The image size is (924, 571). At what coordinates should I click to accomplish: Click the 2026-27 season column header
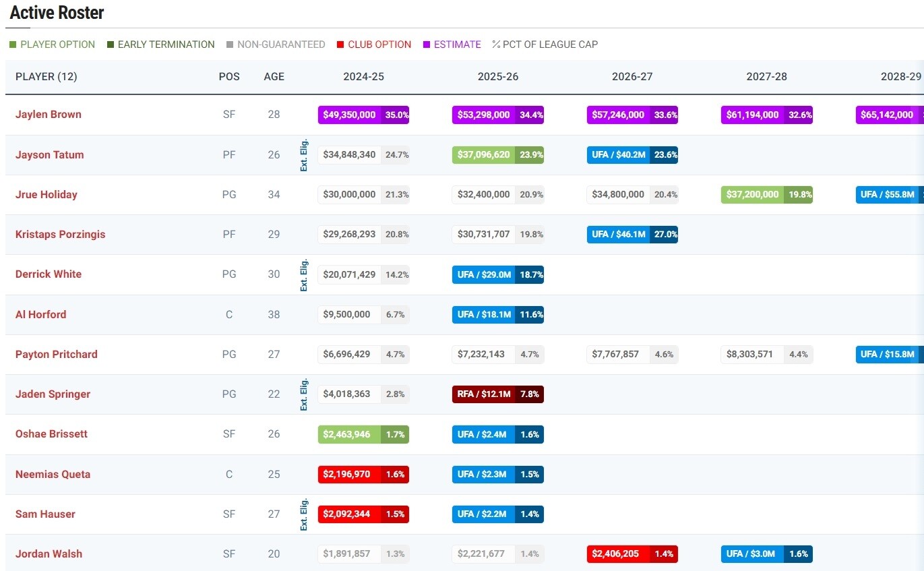[x=632, y=77]
